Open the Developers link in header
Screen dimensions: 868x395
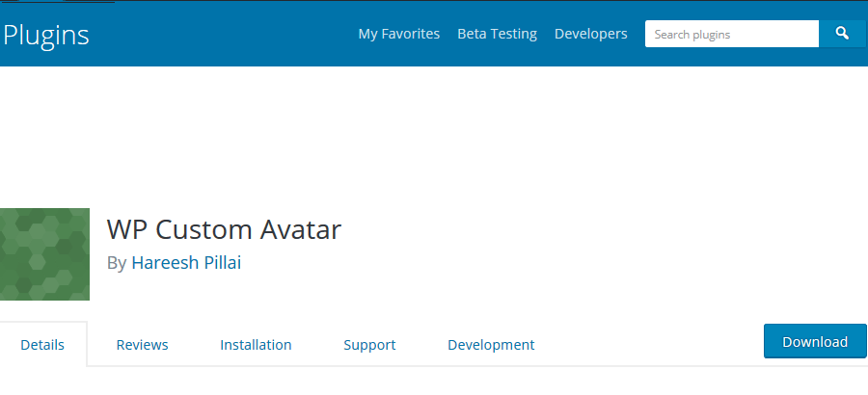click(x=590, y=34)
